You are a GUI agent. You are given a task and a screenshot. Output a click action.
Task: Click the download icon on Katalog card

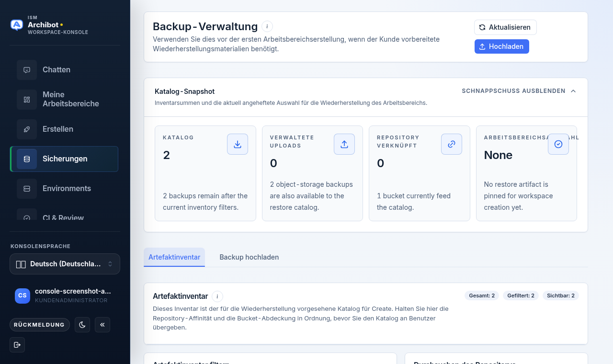(238, 144)
